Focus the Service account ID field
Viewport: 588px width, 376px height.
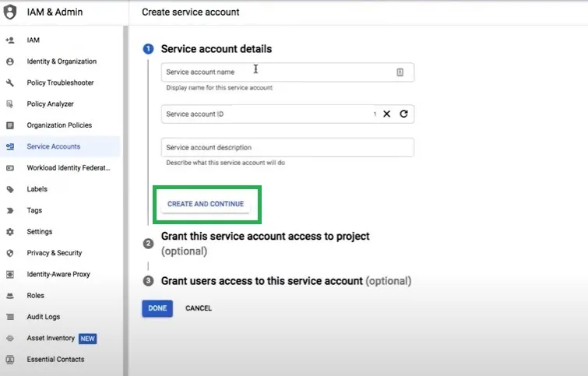[287, 114]
